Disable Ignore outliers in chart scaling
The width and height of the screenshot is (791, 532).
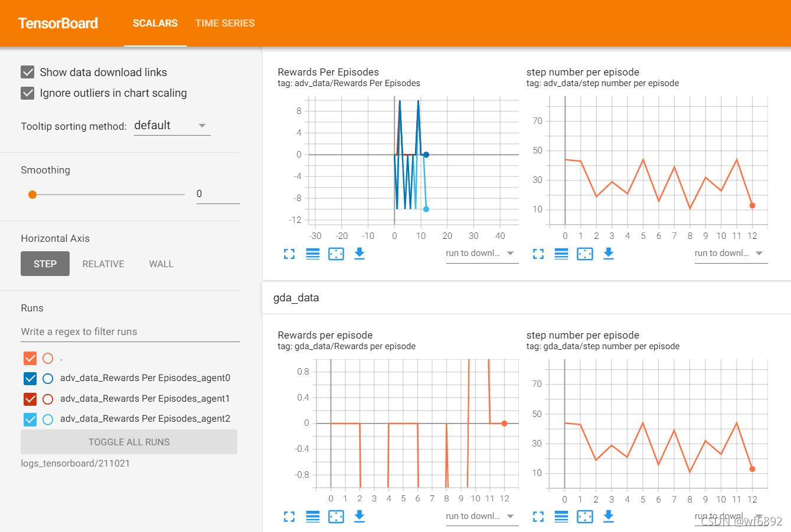point(28,93)
